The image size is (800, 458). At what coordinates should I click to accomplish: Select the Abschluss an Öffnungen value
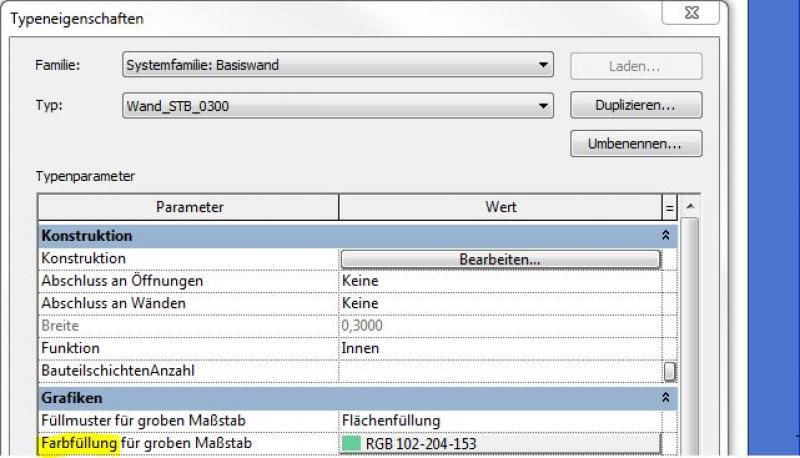[500, 281]
